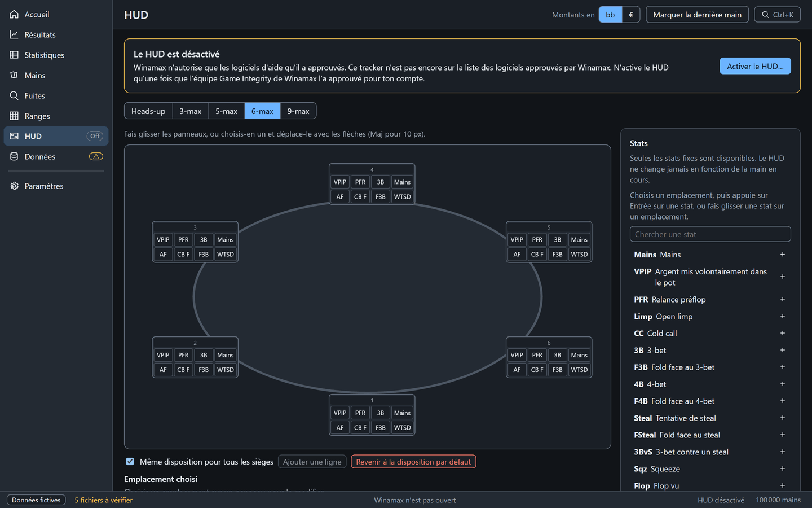Add the Mains stat with its plus icon
The image size is (812, 508).
pos(783,255)
